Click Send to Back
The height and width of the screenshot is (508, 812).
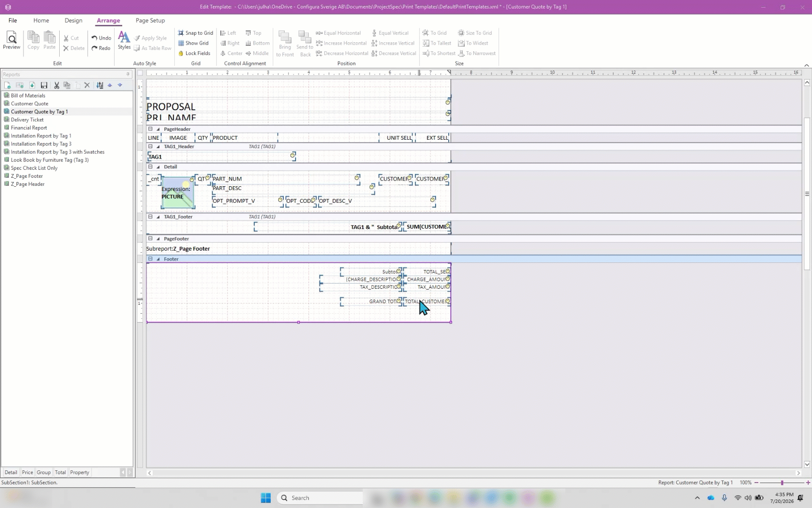(x=305, y=44)
